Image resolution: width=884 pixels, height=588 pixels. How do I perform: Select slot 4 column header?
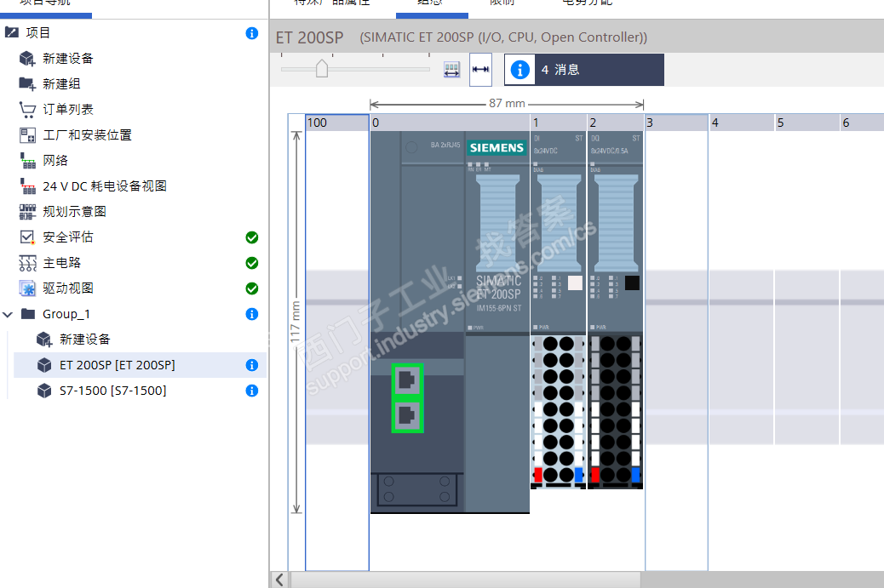click(742, 123)
